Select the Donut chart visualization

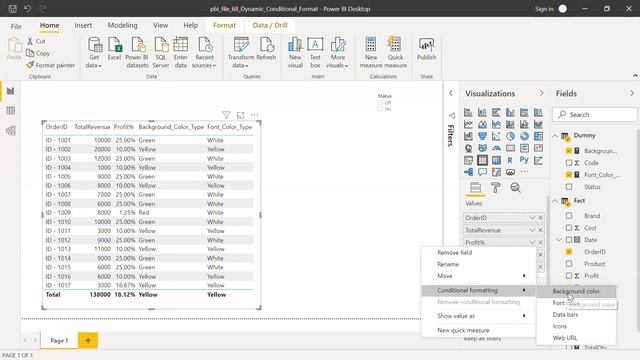(x=524, y=136)
